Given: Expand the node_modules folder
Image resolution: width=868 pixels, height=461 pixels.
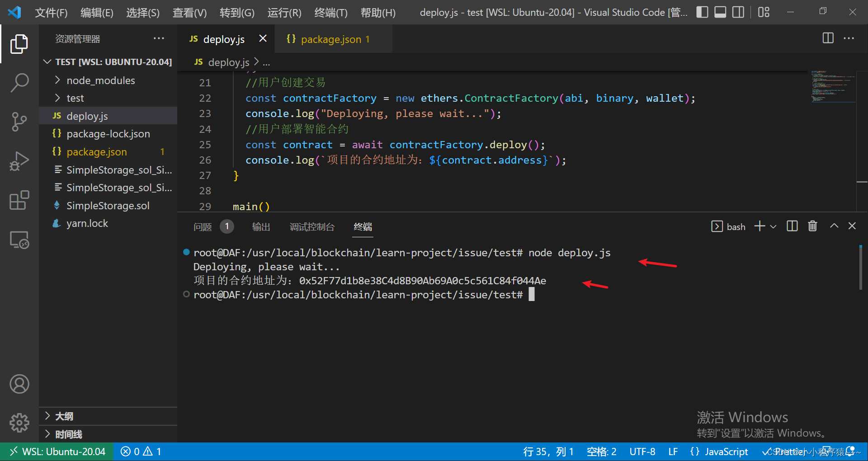Looking at the screenshot, I should (x=108, y=80).
